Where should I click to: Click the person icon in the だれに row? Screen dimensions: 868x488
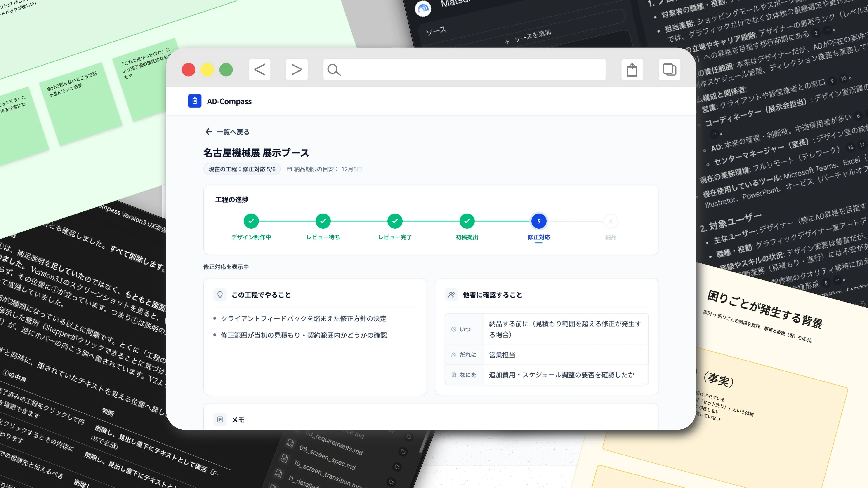[454, 355]
